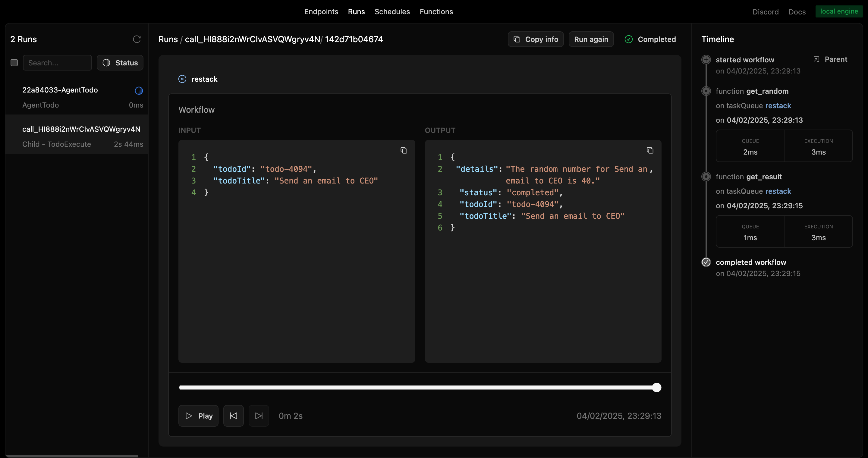The image size is (868, 458).
Task: Switch to the Schedules tab
Action: pos(392,11)
